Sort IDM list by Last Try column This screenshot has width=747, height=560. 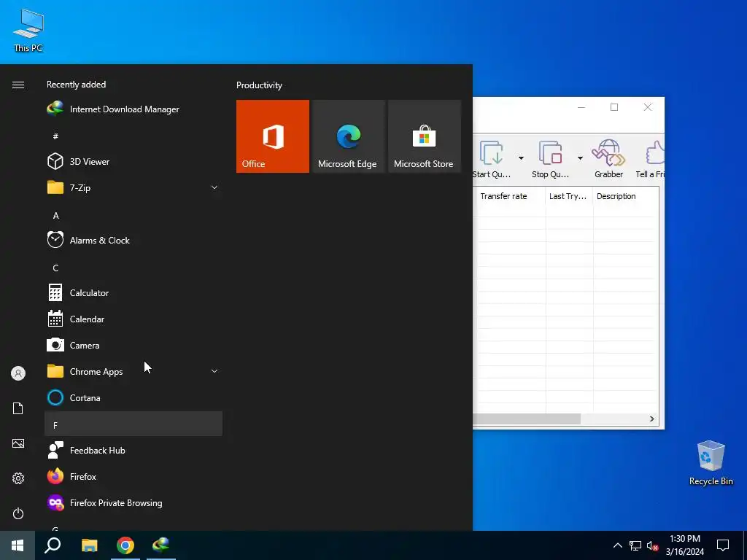click(569, 196)
